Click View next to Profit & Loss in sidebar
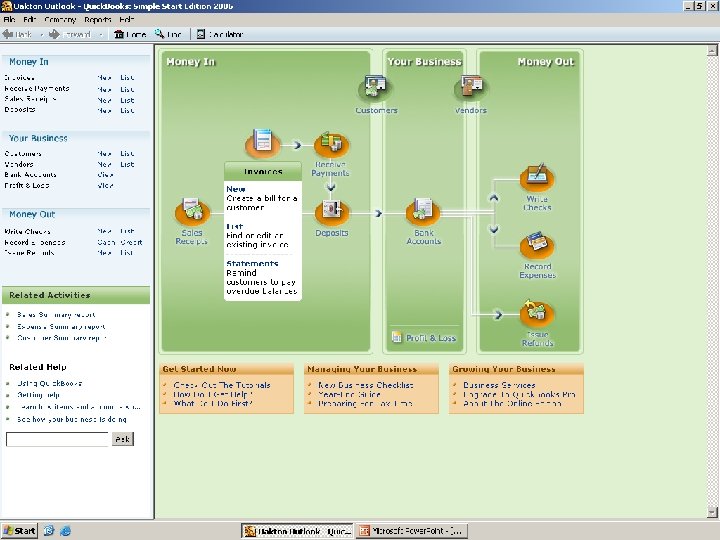720x540 pixels. [105, 185]
